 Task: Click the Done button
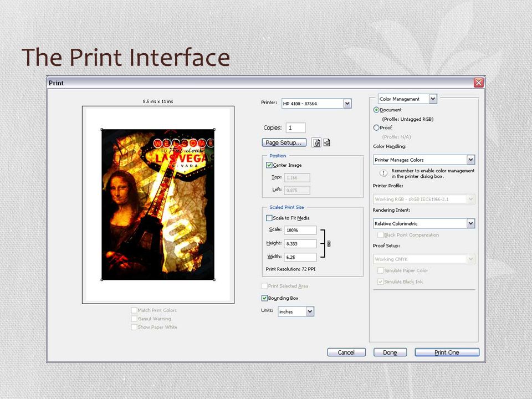390,352
